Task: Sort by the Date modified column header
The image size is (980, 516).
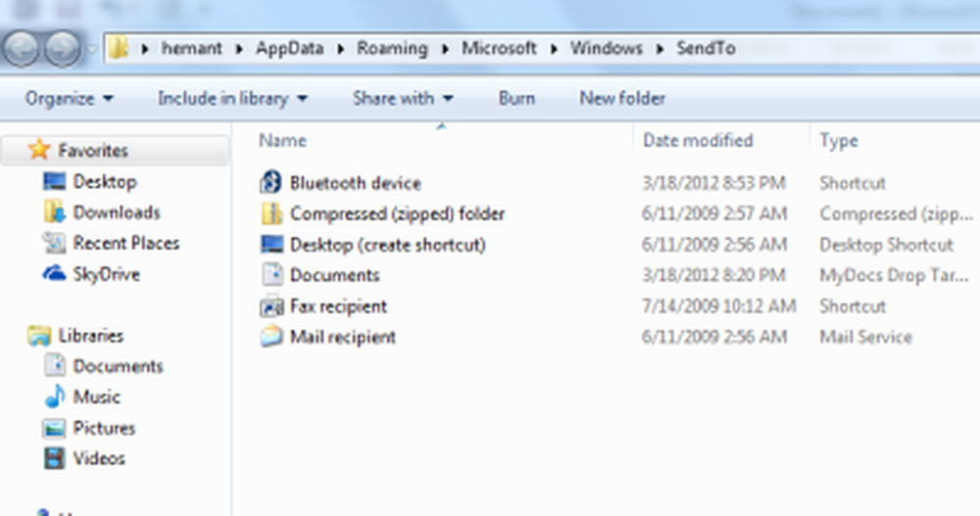Action: tap(697, 141)
